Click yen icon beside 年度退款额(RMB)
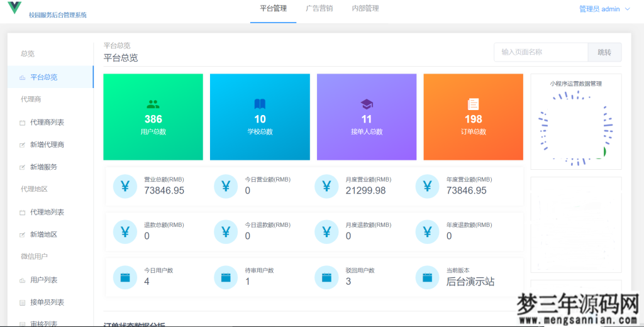The image size is (644, 327). click(427, 231)
